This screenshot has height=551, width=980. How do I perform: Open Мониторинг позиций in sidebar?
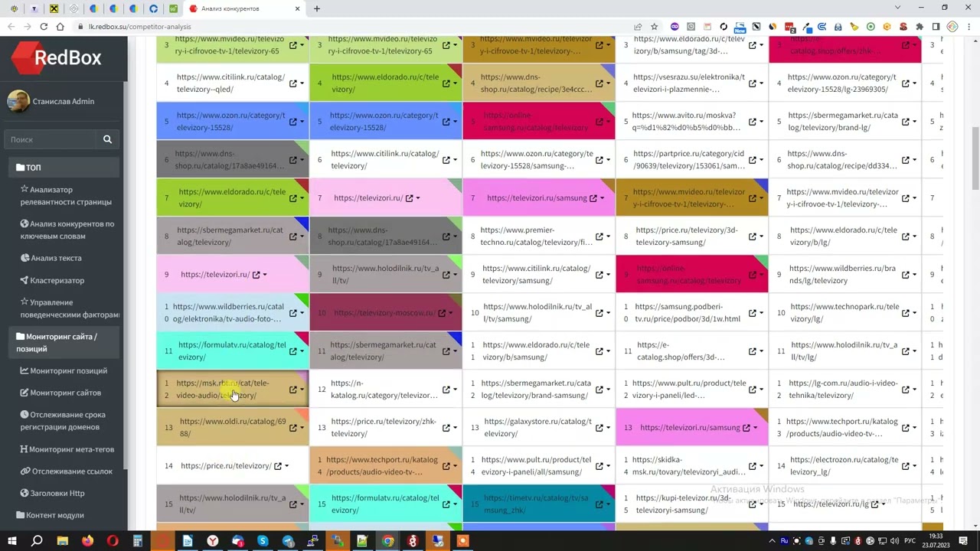(x=64, y=371)
